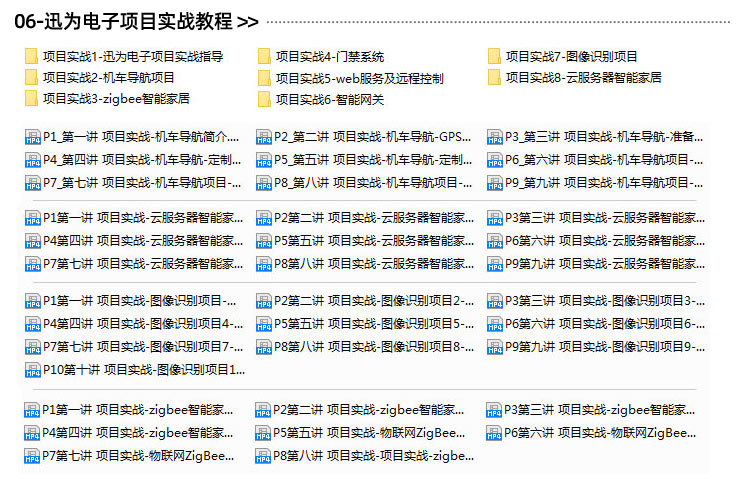The width and height of the screenshot is (750, 479).
Task: Select file name P6_第六讲 机车导航项目
Action: pyautogui.click(x=604, y=160)
